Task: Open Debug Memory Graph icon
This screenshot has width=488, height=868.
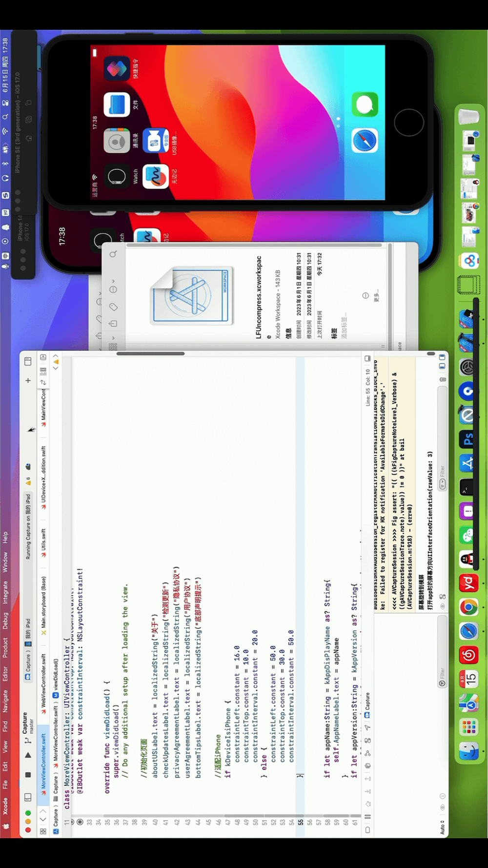Action: click(367, 753)
